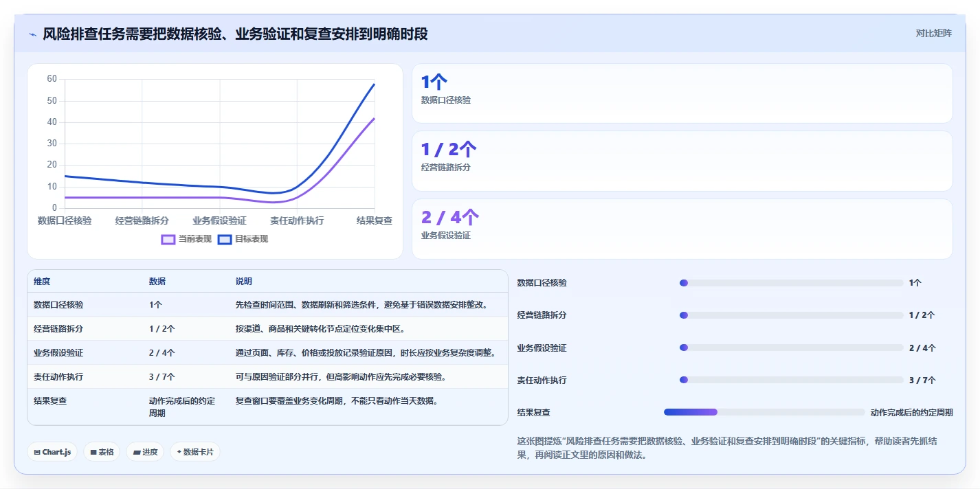
Task: Click the description starting 通过页面、库存
Action: tap(366, 352)
